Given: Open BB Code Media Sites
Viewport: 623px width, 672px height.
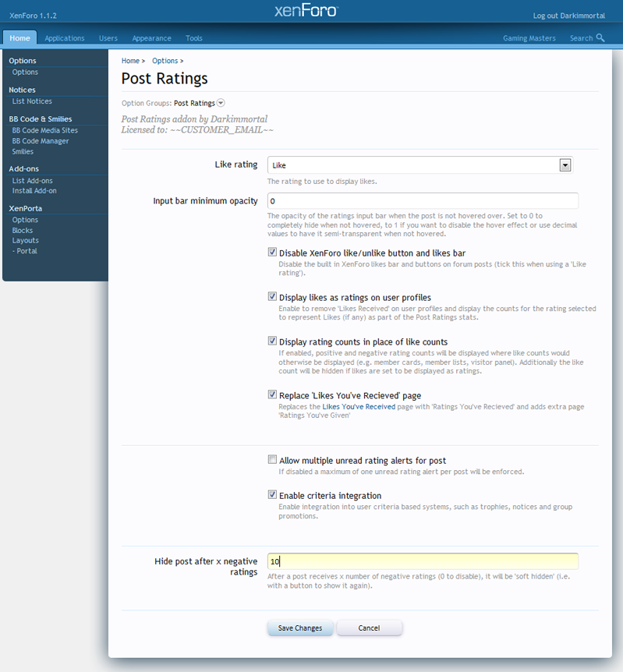Looking at the screenshot, I should tap(45, 130).
